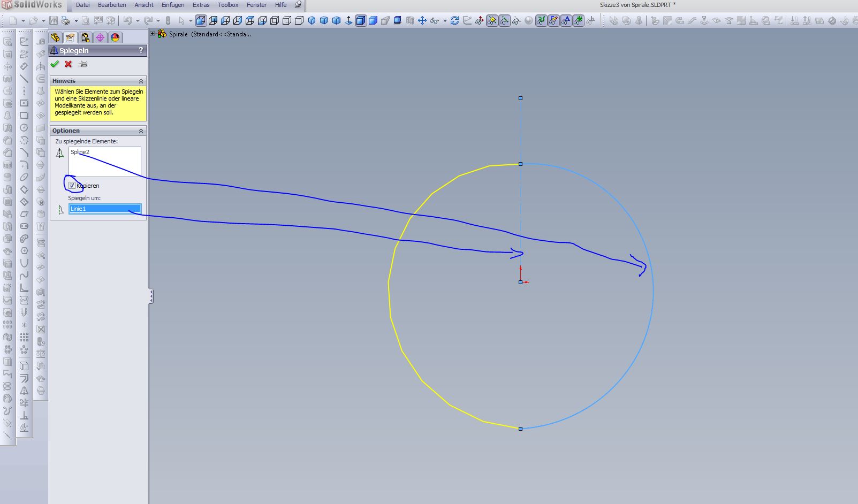Viewport: 858px width, 504px height.
Task: Click the Spirale part name in the tree
Action: tap(178, 34)
